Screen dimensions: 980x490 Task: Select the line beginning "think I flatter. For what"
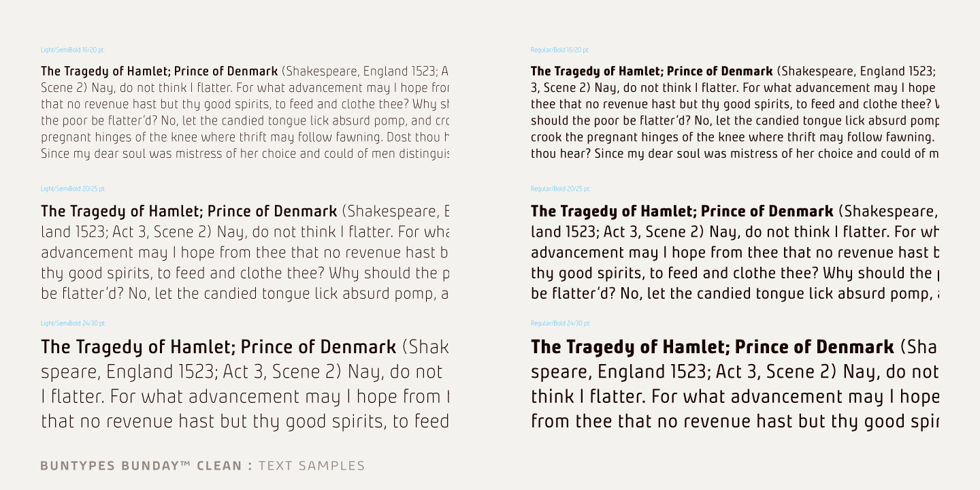click(734, 397)
